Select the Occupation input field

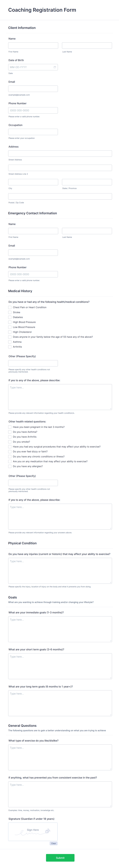(x=33, y=132)
